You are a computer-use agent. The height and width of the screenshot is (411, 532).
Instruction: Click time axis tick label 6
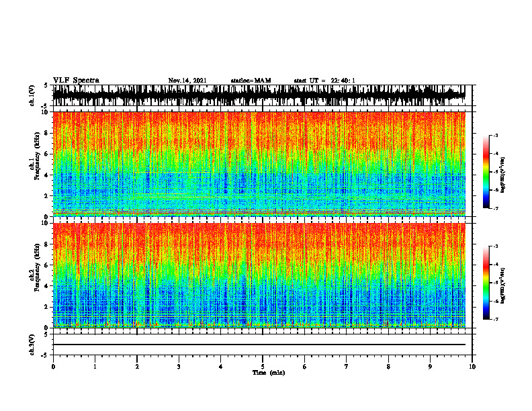coord(305,367)
